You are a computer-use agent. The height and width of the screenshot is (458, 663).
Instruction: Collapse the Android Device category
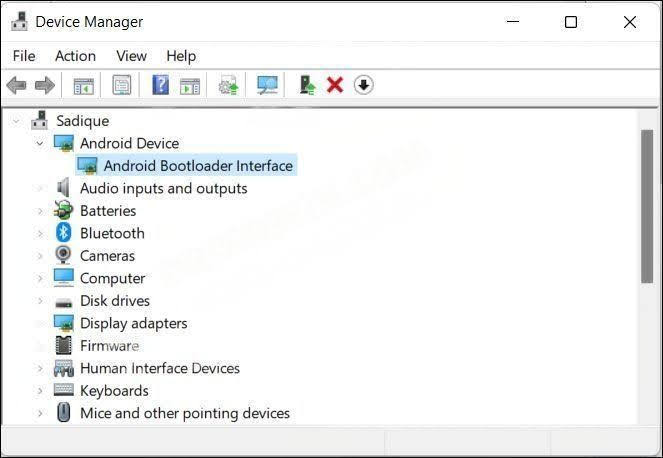40,143
